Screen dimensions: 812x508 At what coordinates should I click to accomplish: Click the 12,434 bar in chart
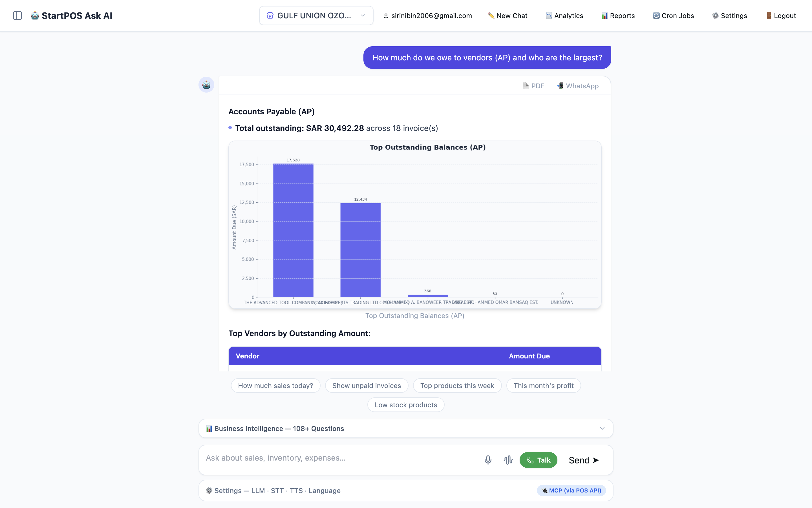(x=360, y=250)
